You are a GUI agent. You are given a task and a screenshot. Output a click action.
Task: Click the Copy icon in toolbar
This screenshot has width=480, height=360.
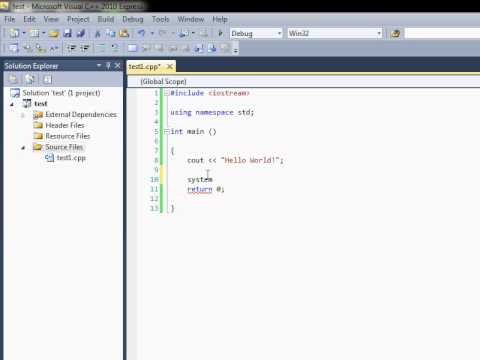[x=110, y=33]
